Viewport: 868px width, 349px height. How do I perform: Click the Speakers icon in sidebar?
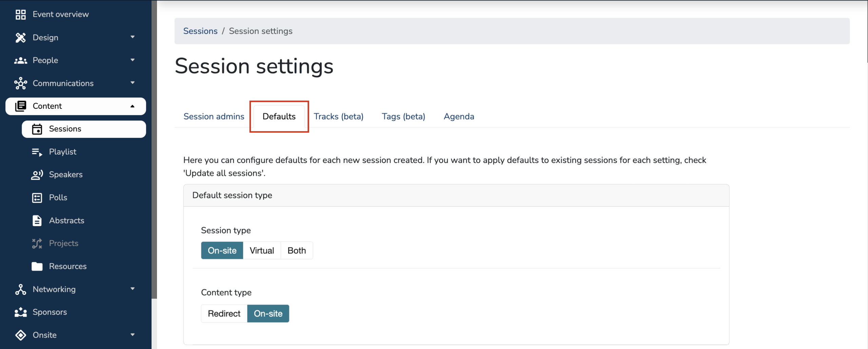point(37,175)
